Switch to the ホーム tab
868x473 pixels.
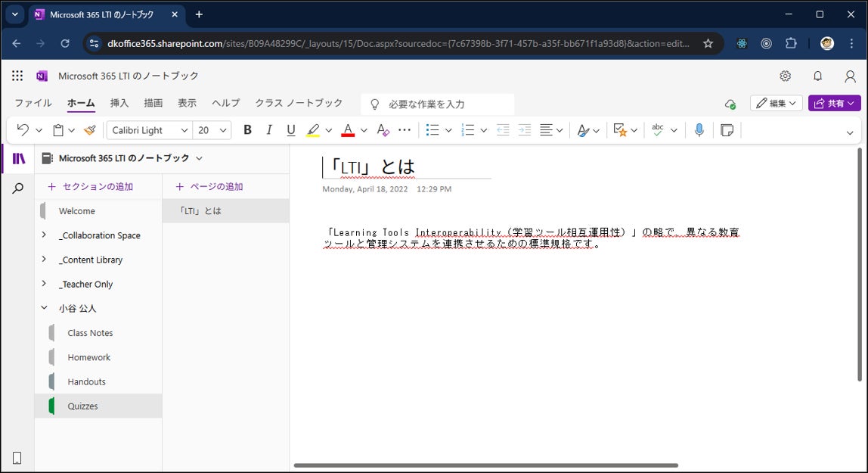pos(81,103)
